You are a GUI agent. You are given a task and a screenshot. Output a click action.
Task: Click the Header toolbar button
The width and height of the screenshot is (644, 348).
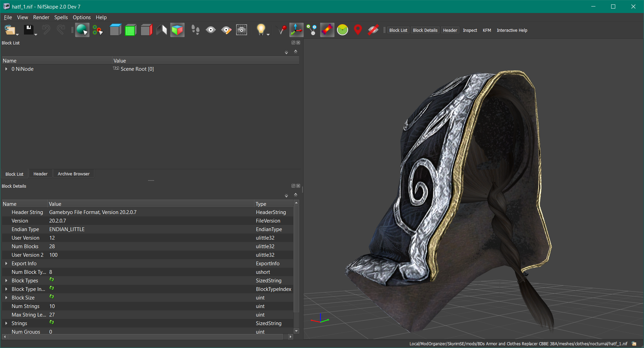(450, 30)
